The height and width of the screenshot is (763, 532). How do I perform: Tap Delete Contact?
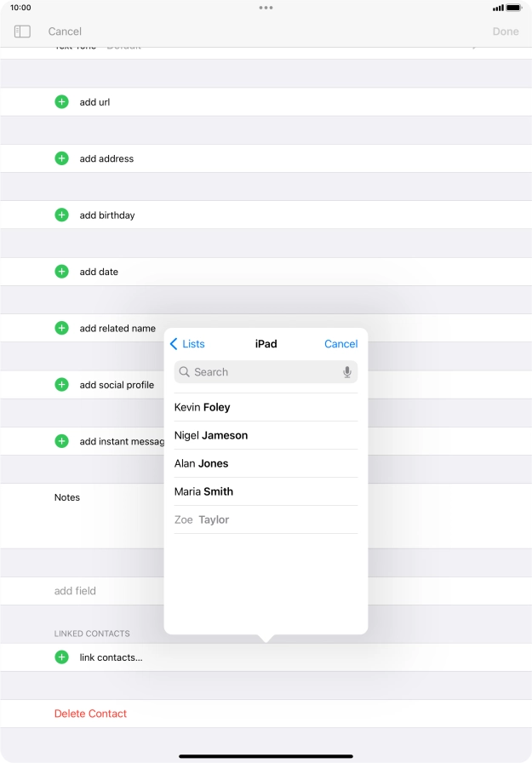click(x=90, y=714)
